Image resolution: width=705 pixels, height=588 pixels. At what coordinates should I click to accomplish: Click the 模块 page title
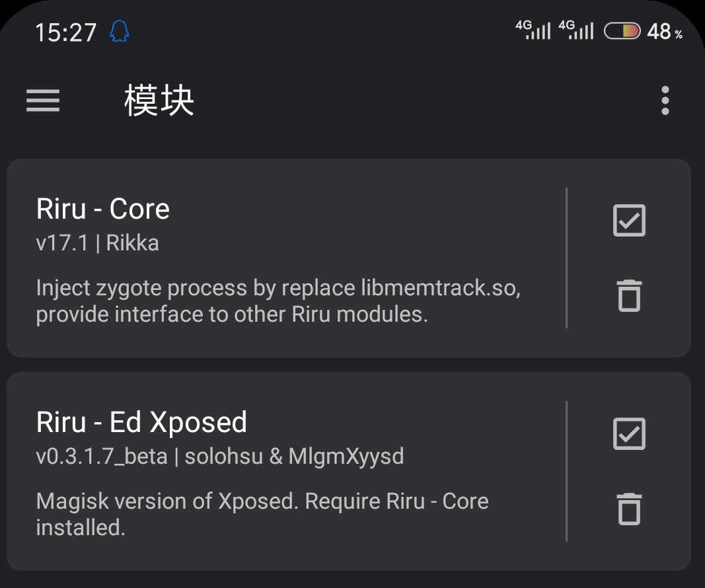[159, 100]
